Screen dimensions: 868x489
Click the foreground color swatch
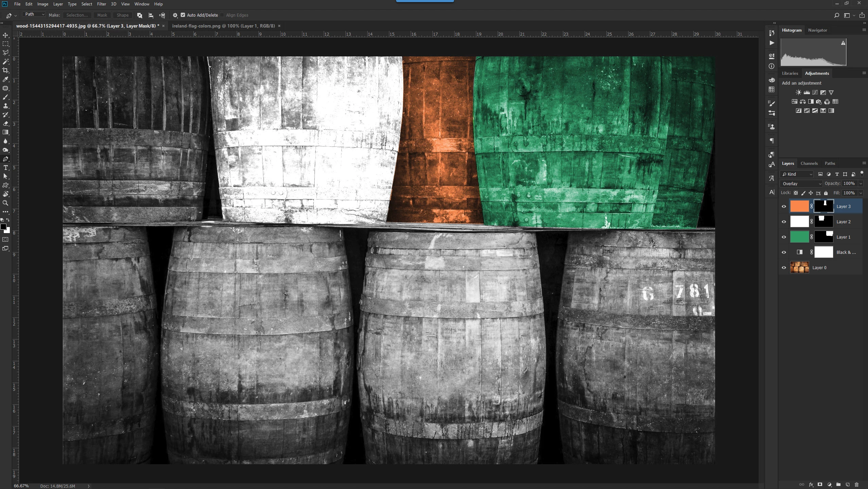[3, 227]
